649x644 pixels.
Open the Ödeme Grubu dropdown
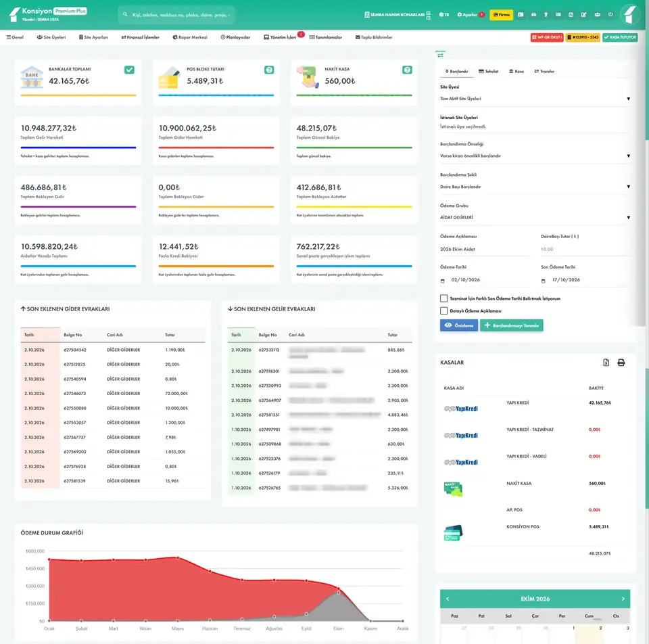(x=535, y=217)
